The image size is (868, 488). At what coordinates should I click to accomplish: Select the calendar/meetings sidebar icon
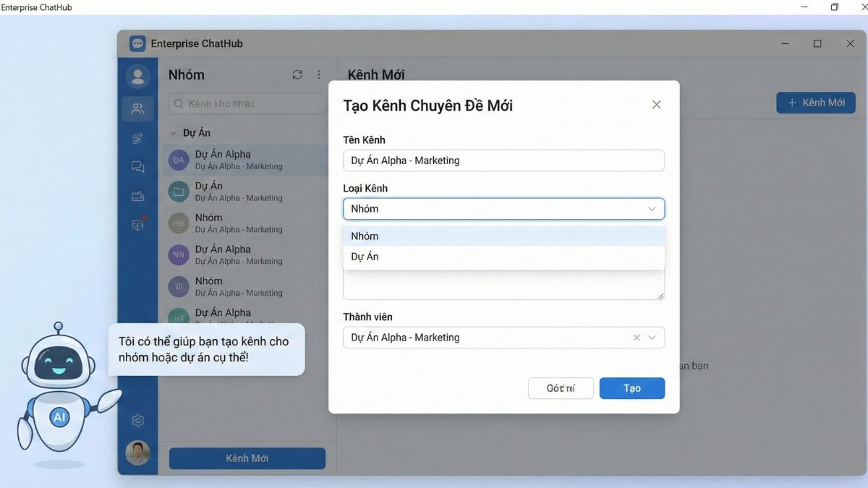[x=137, y=195]
